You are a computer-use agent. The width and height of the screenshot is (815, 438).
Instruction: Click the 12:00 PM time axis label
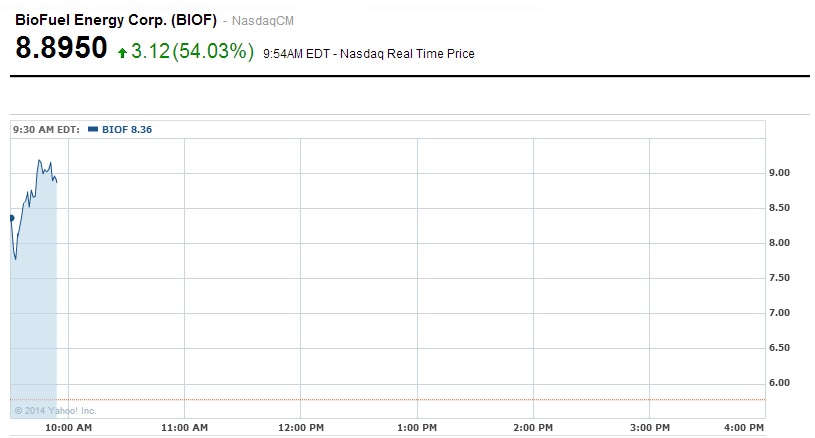[x=301, y=428]
